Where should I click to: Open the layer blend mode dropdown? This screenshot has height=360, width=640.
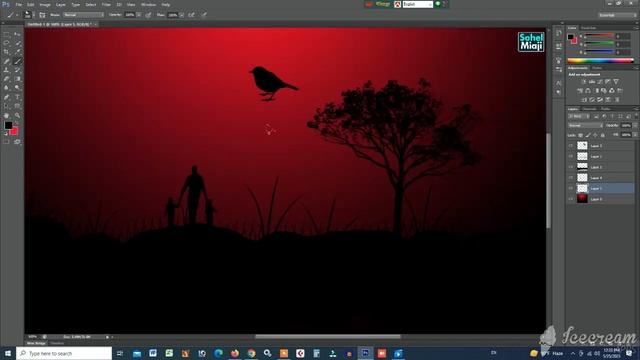[x=585, y=126]
